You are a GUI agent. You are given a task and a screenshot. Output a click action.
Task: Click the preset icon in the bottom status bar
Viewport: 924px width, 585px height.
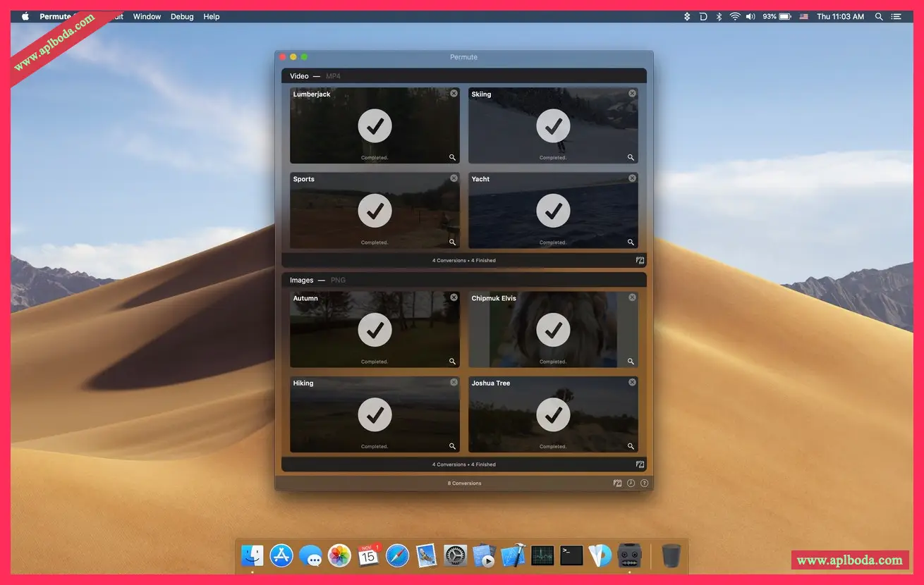point(616,483)
